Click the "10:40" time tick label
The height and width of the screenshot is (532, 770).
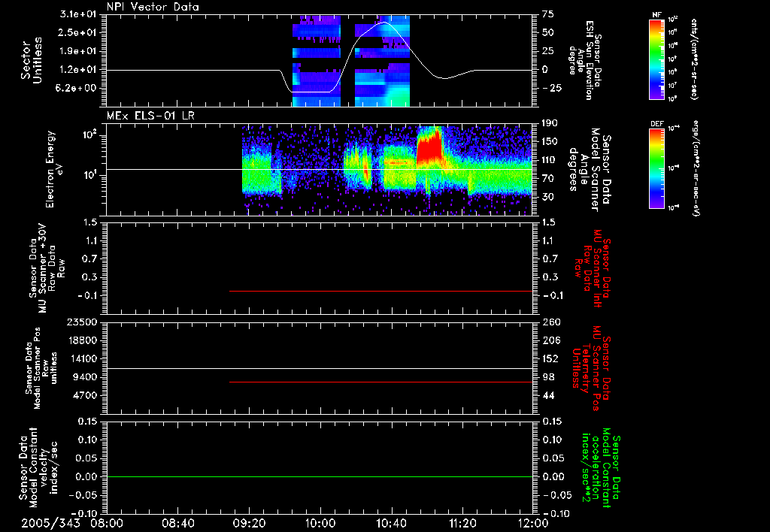tap(391, 524)
